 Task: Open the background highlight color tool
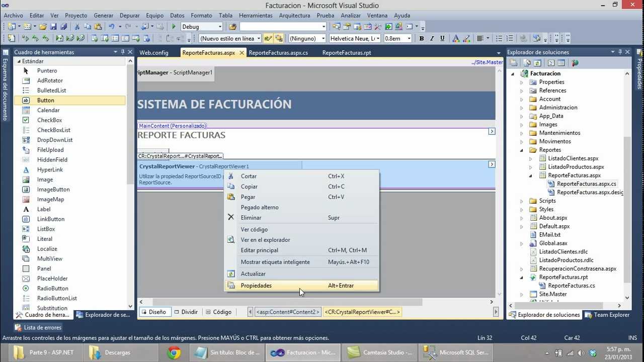466,38
